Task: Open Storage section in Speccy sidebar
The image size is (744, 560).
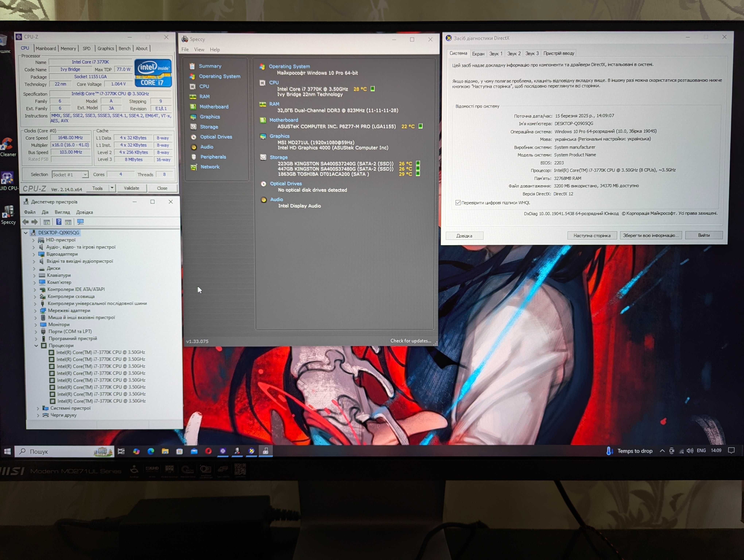Action: tap(209, 127)
